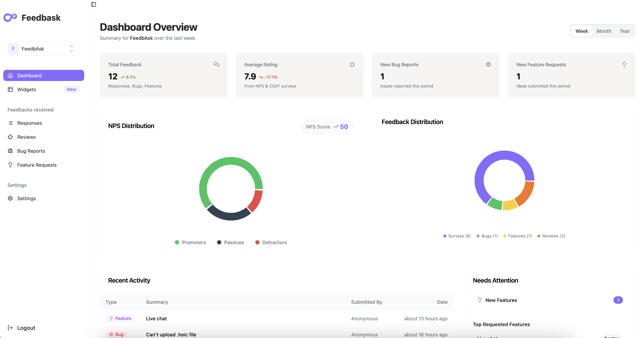Switch time range to Year

[624, 31]
